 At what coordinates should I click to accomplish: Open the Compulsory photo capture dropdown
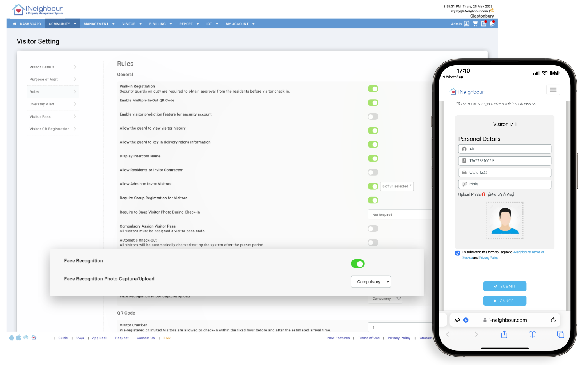370,281
